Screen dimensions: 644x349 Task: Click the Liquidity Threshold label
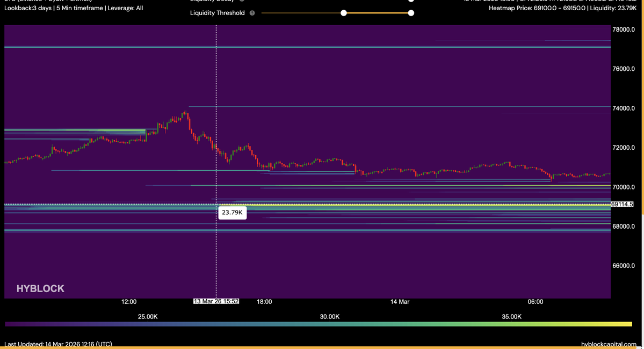[218, 13]
